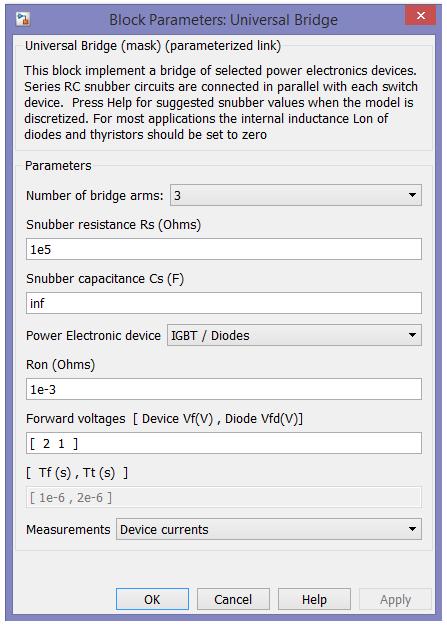Click the Block Parameters: Universal Bridge title text
The width and height of the screenshot is (447, 628).
[x=224, y=20]
